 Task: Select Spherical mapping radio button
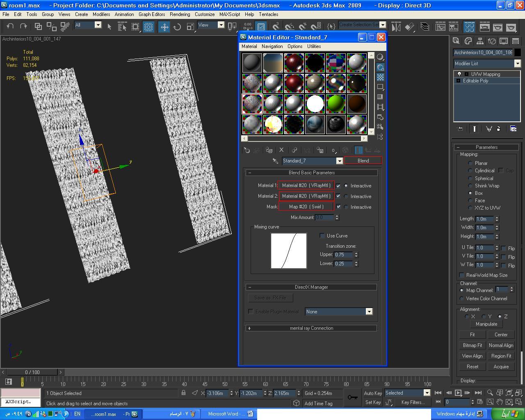(x=470, y=178)
